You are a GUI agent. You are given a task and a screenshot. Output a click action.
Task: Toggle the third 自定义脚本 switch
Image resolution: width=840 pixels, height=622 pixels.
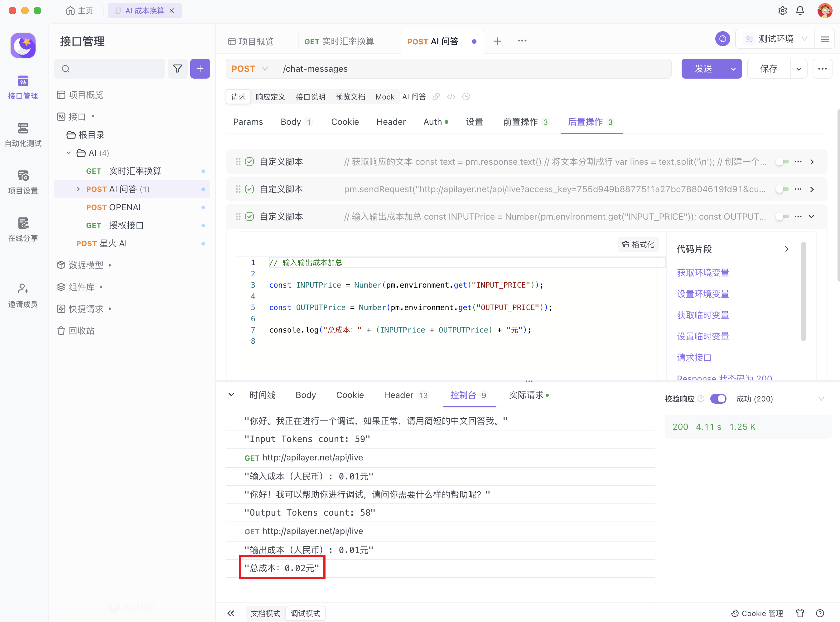[x=782, y=216]
